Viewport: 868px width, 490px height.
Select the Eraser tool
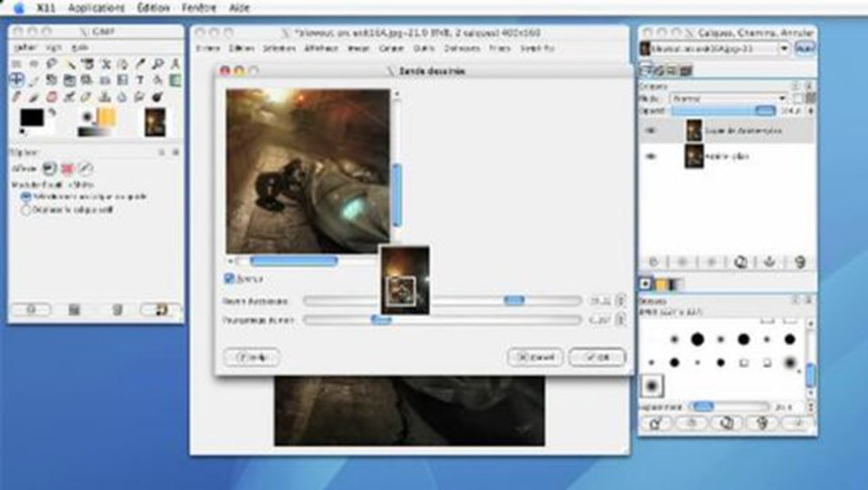tap(52, 97)
